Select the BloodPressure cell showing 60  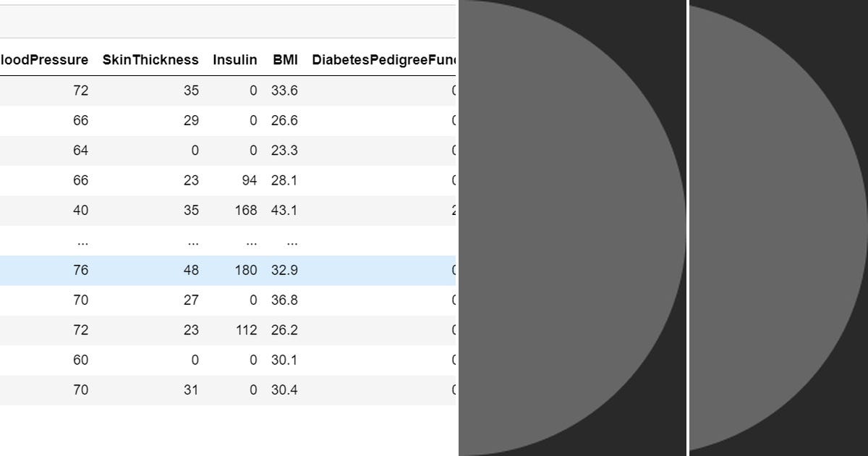(x=80, y=360)
